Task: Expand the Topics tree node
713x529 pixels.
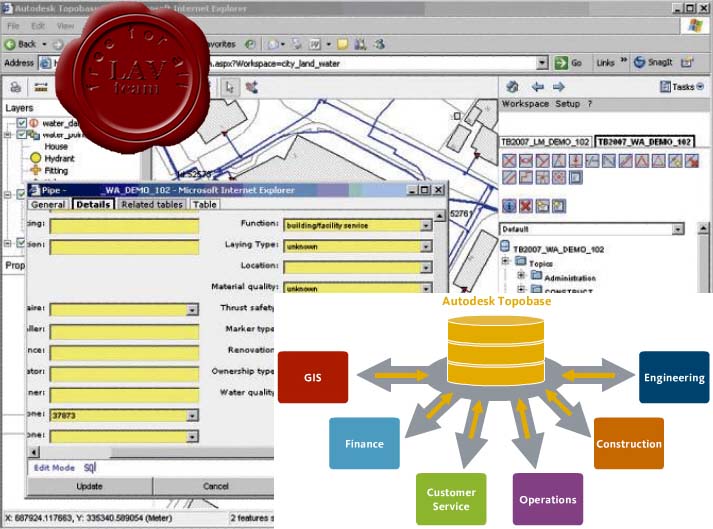Action: click(x=506, y=261)
